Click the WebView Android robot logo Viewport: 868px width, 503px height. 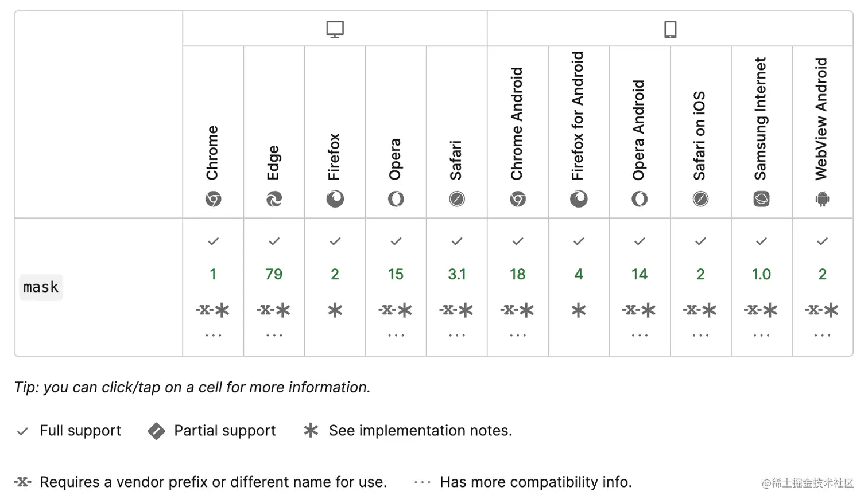822,199
